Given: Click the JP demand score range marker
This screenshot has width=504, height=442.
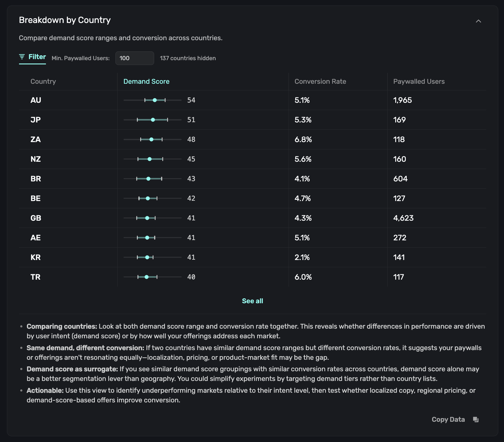Looking at the screenshot, I should 153,120.
